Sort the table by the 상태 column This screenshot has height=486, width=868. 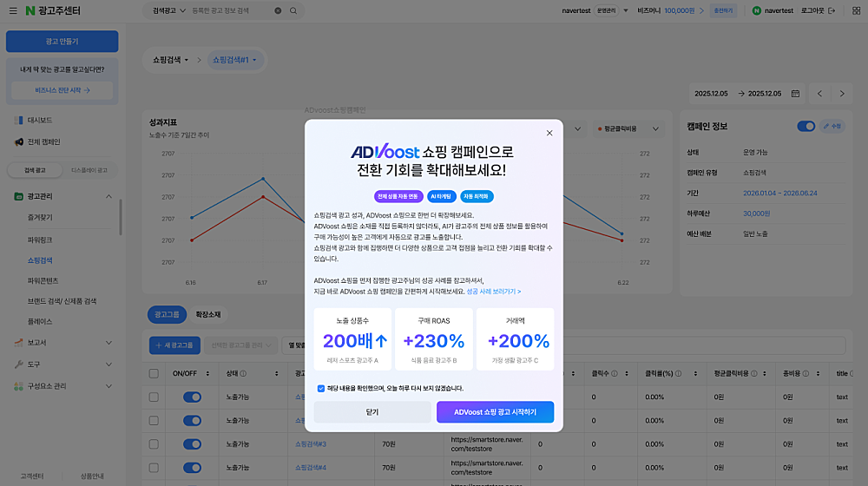click(x=277, y=374)
